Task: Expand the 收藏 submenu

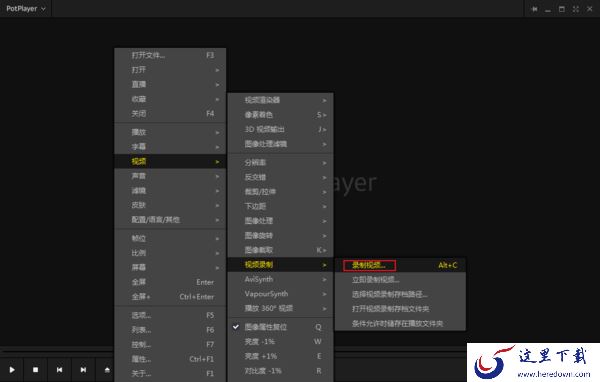Action: click(170, 99)
